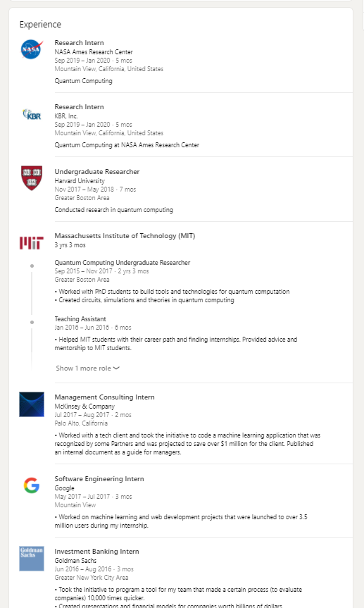Click Quantum Computing Undergraduate Researcher role

(x=122, y=263)
